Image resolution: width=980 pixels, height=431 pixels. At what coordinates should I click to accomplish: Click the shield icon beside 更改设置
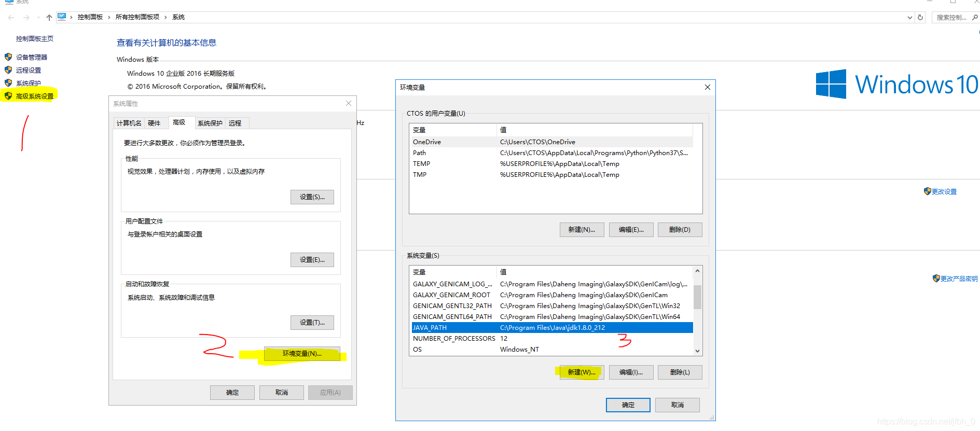(928, 191)
